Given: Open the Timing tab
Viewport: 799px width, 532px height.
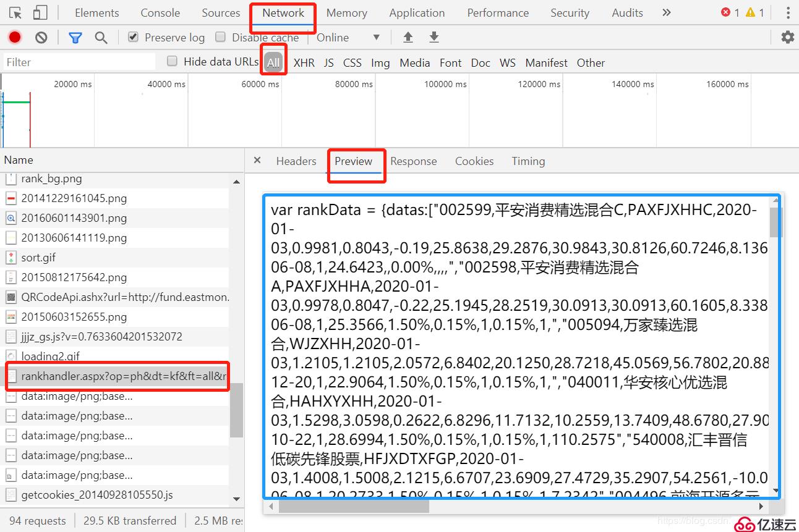Looking at the screenshot, I should (x=528, y=161).
